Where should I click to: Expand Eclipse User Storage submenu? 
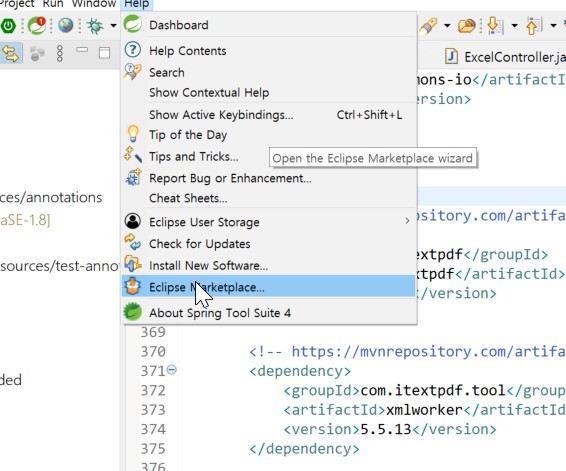[x=269, y=222]
